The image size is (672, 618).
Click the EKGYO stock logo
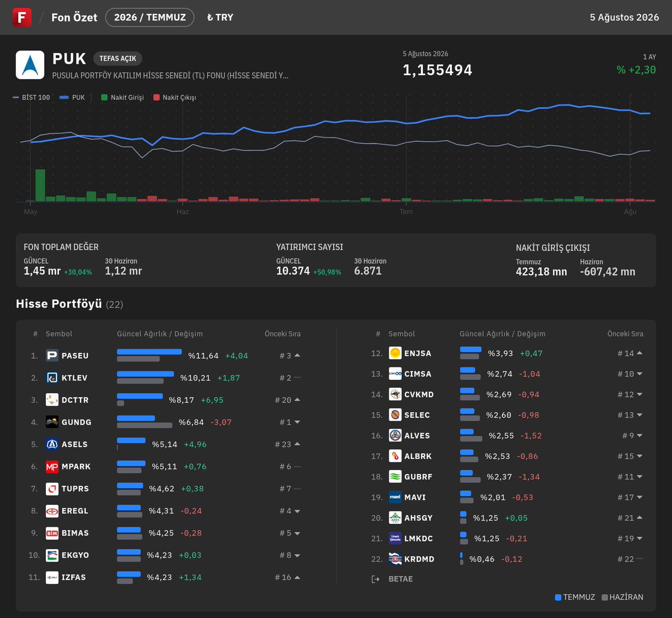click(x=52, y=555)
